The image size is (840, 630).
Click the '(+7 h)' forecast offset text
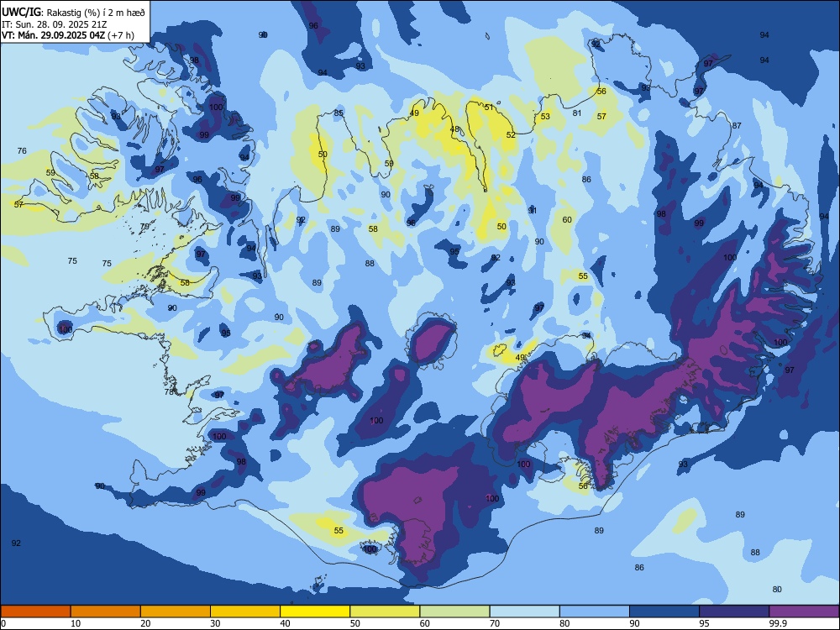[121, 35]
